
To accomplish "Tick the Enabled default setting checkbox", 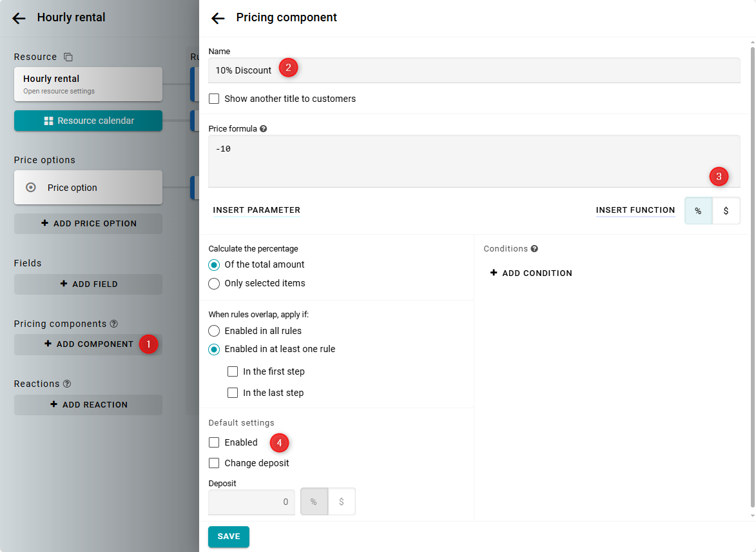I will pyautogui.click(x=214, y=442).
